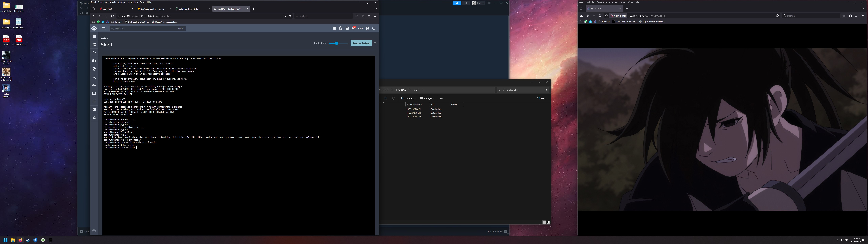Open the Lesezeichen menu in the left Firefox window
The width and height of the screenshot is (868, 244).
(x=132, y=2)
